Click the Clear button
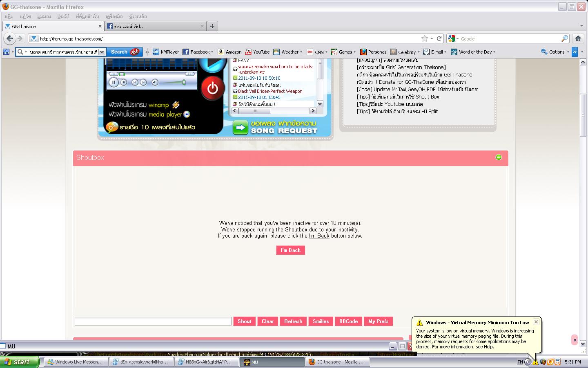Image resolution: width=588 pixels, height=368 pixels. (268, 321)
